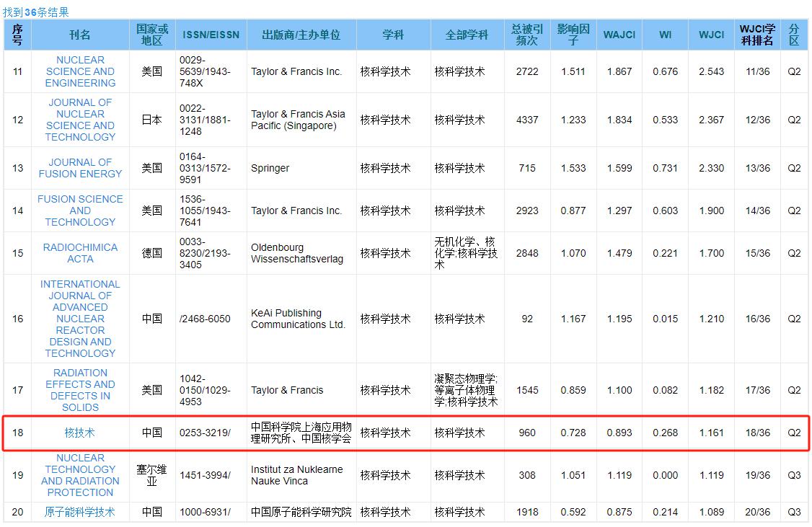This screenshot has width=812, height=527.
Task: Click the 国家或地区 column header
Action: click(x=152, y=35)
